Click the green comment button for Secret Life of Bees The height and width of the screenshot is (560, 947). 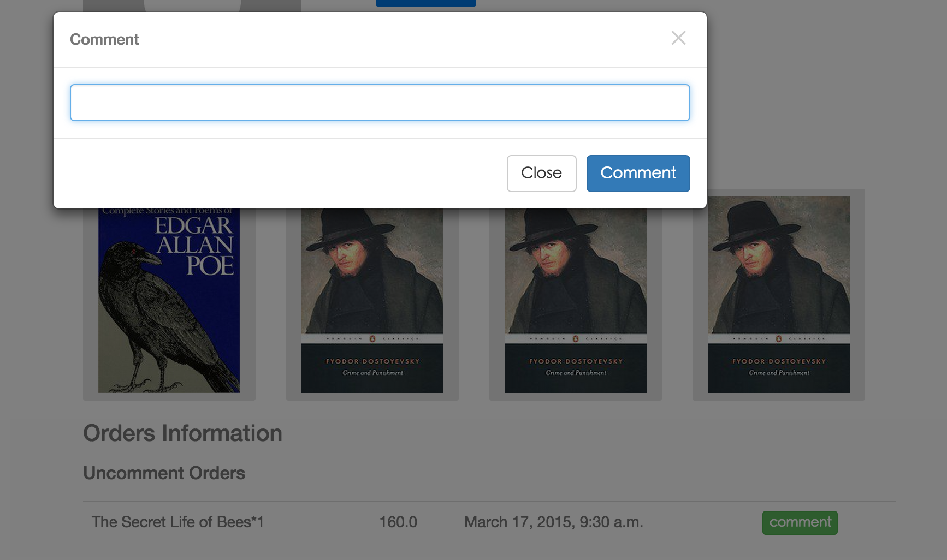(800, 522)
